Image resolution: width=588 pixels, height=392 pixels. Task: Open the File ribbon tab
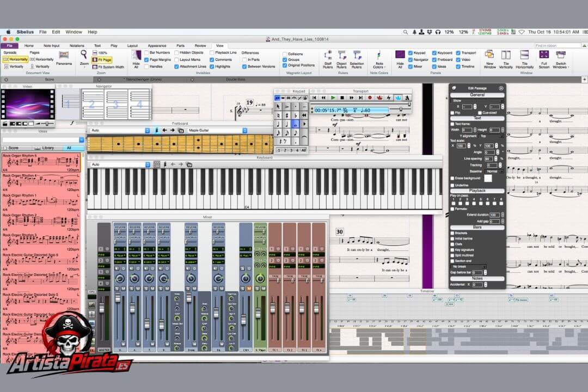pos(9,46)
